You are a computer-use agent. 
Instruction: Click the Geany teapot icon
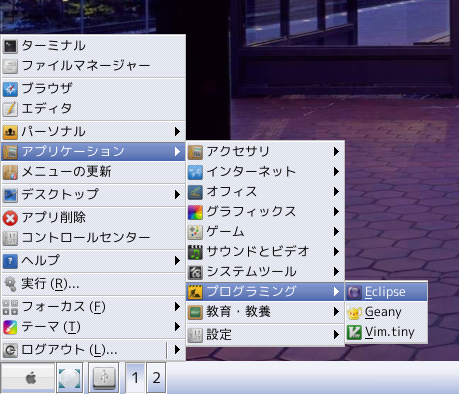pyautogui.click(x=354, y=312)
